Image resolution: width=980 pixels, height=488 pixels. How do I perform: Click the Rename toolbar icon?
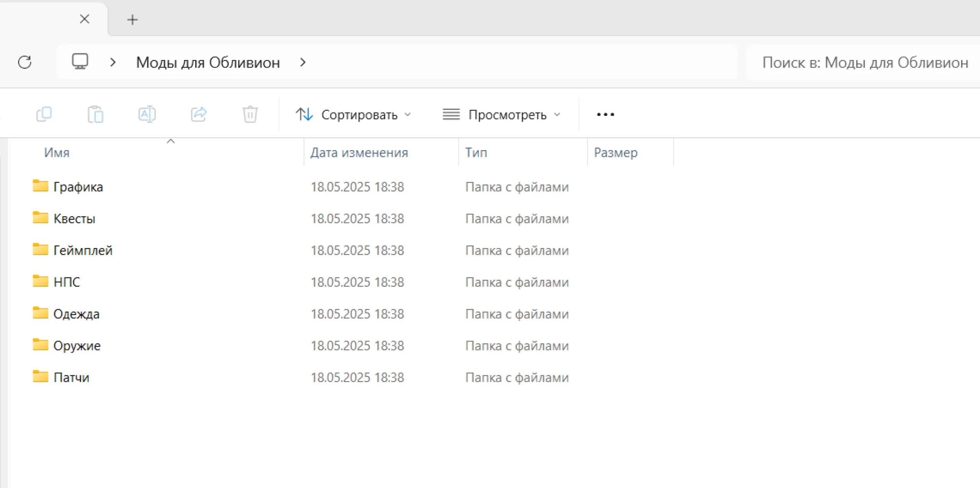tap(147, 114)
